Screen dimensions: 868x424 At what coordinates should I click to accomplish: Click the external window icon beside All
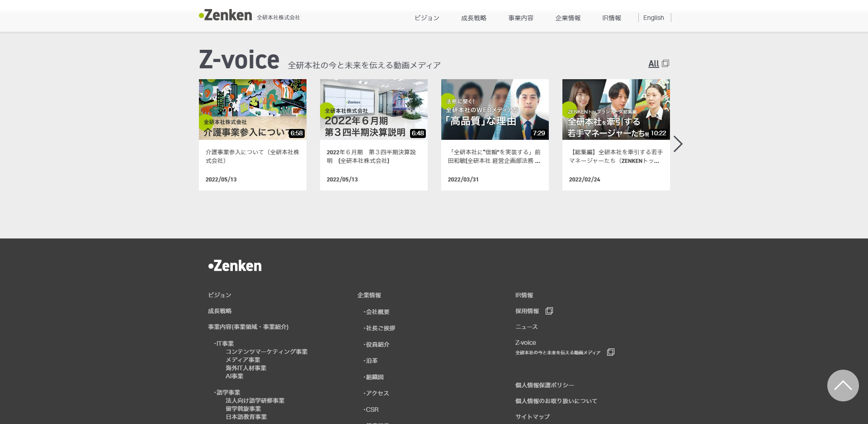point(665,64)
